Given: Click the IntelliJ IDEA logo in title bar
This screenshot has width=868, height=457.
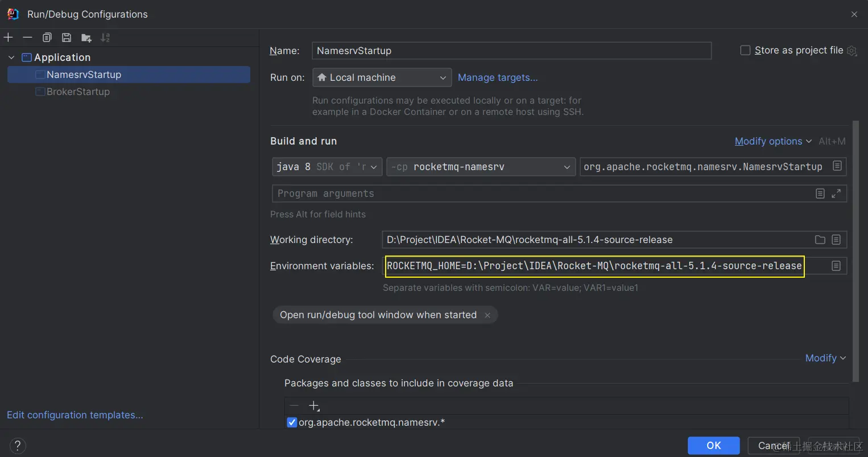Looking at the screenshot, I should 13,14.
